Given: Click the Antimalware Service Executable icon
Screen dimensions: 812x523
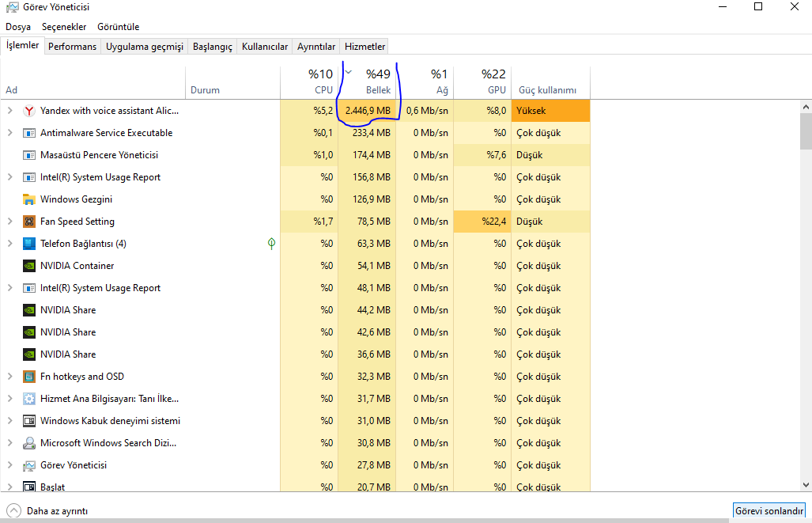Looking at the screenshot, I should [29, 133].
